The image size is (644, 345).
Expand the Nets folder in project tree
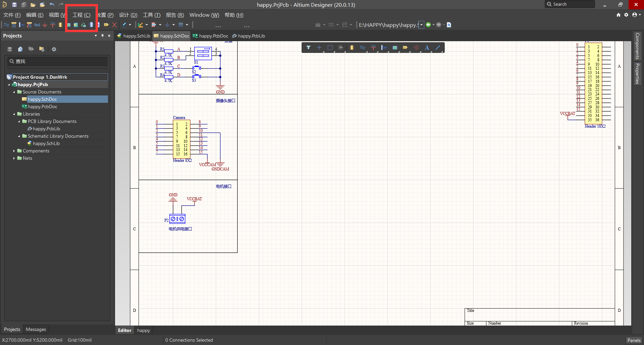(14, 158)
